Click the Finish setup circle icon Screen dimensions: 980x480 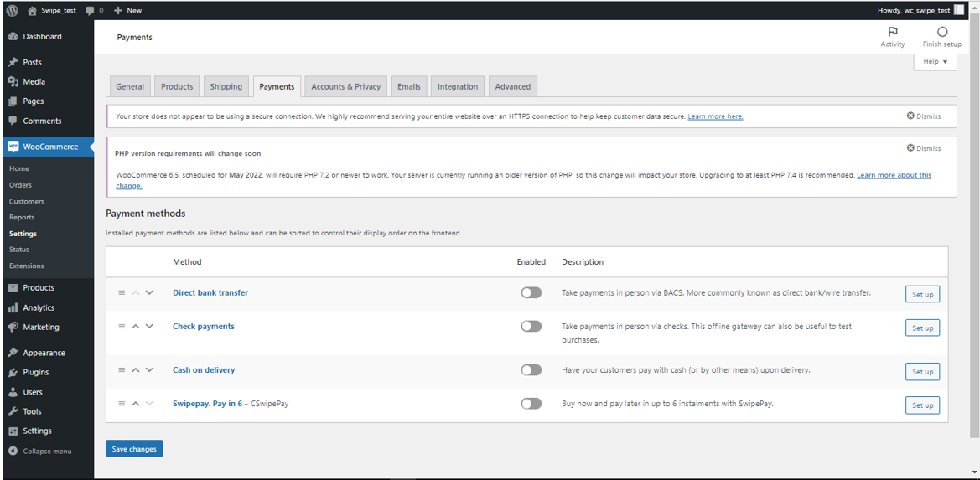942,32
